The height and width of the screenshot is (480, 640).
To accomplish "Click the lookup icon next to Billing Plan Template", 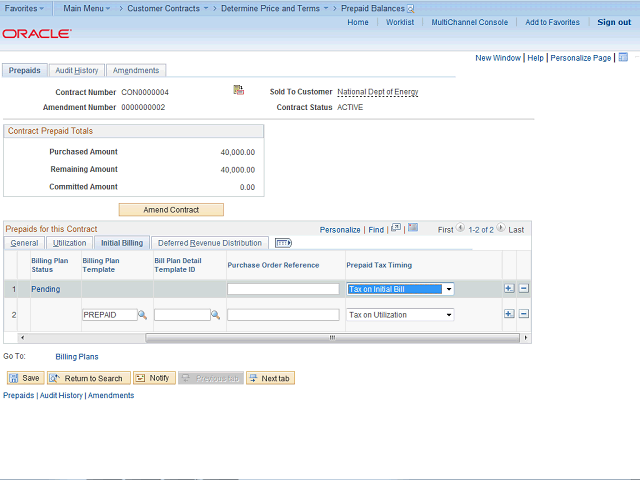I will (x=142, y=315).
